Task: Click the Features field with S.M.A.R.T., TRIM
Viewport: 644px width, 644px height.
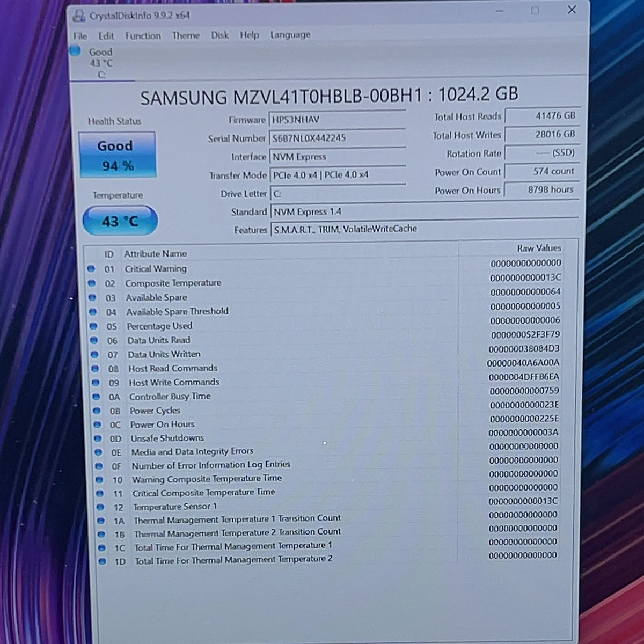Action: (x=425, y=229)
